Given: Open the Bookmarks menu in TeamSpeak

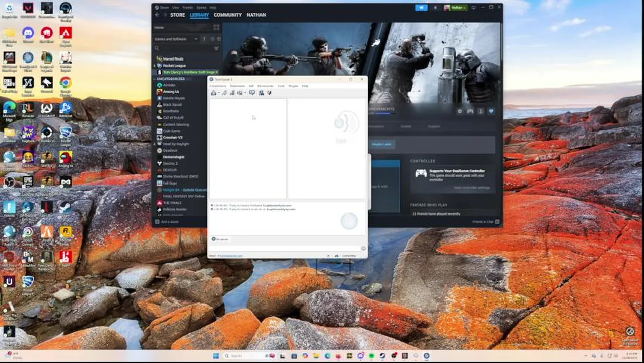Looking at the screenshot, I should tap(237, 86).
